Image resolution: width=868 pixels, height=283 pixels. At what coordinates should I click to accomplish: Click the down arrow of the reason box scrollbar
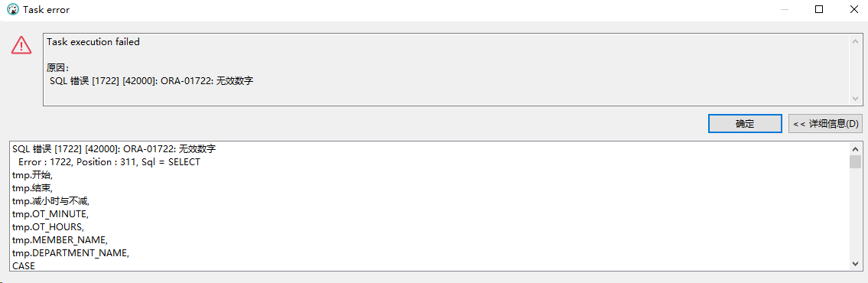855,98
